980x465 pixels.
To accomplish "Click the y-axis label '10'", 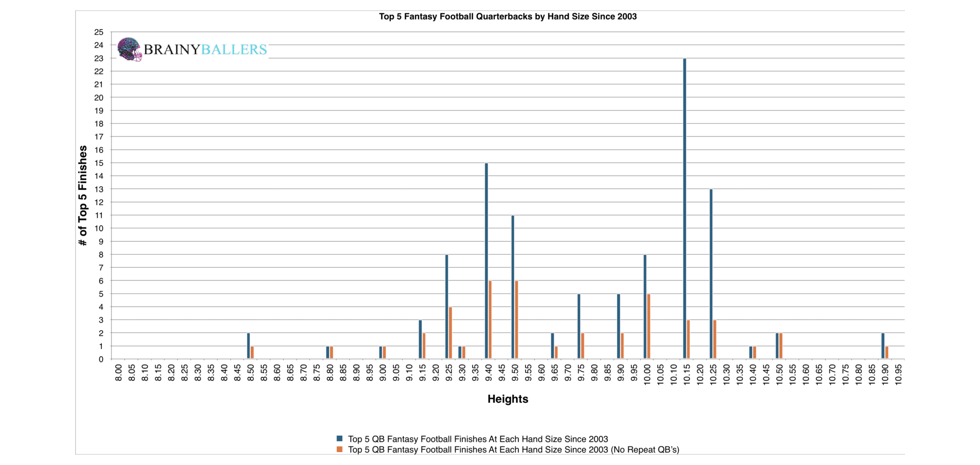I will [x=99, y=228].
